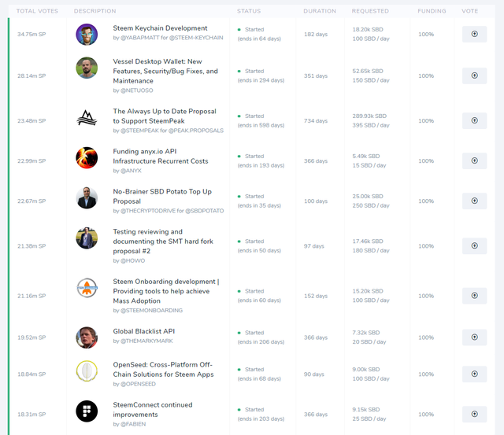Open the Steem Keychain Development title
Image resolution: width=504 pixels, height=435 pixels.
[x=160, y=28]
